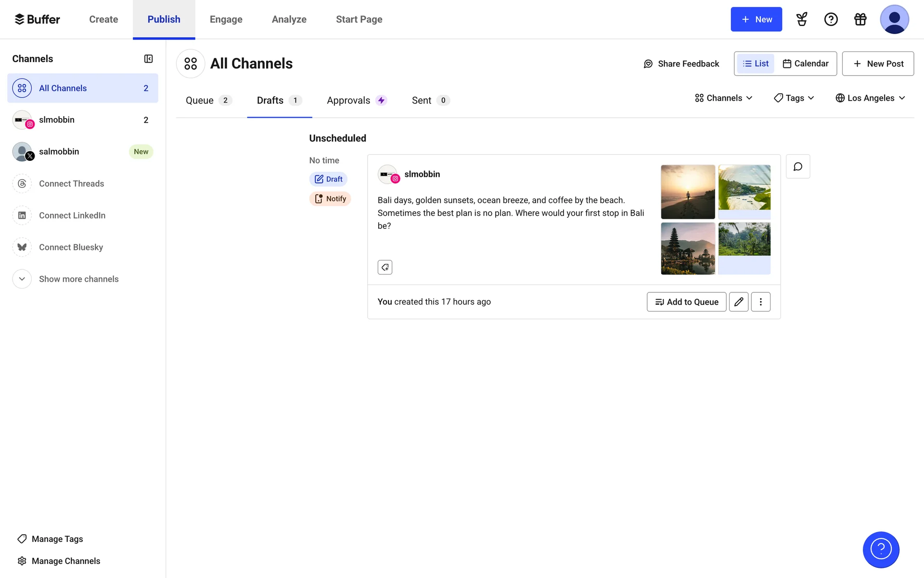Switch to Calendar view

pos(806,64)
